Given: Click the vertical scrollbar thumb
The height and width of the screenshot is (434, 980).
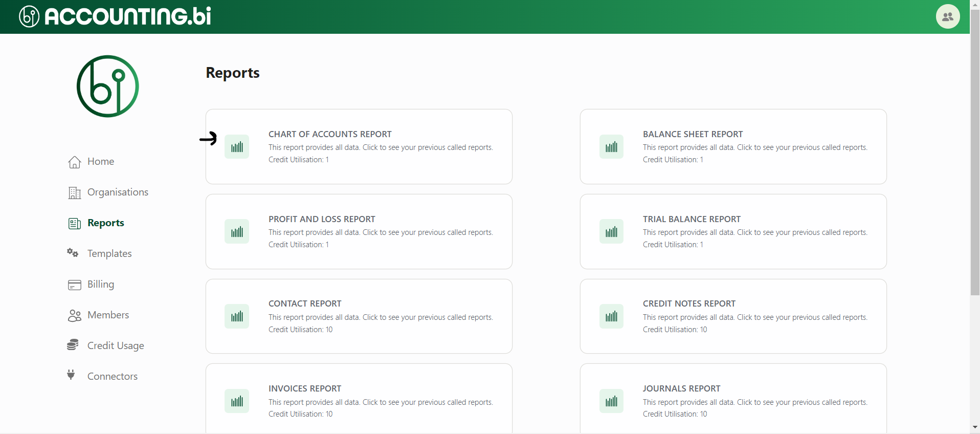Looking at the screenshot, I should point(975,152).
